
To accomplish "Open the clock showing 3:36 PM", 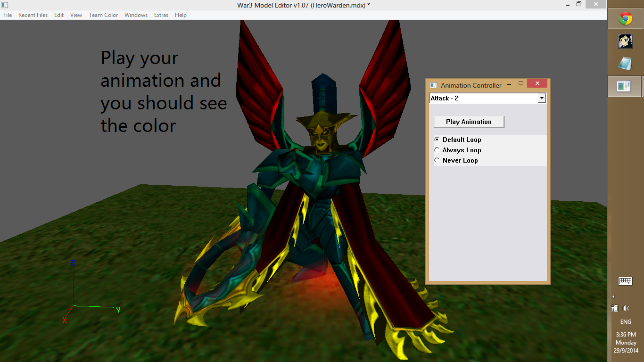I will point(626,342).
